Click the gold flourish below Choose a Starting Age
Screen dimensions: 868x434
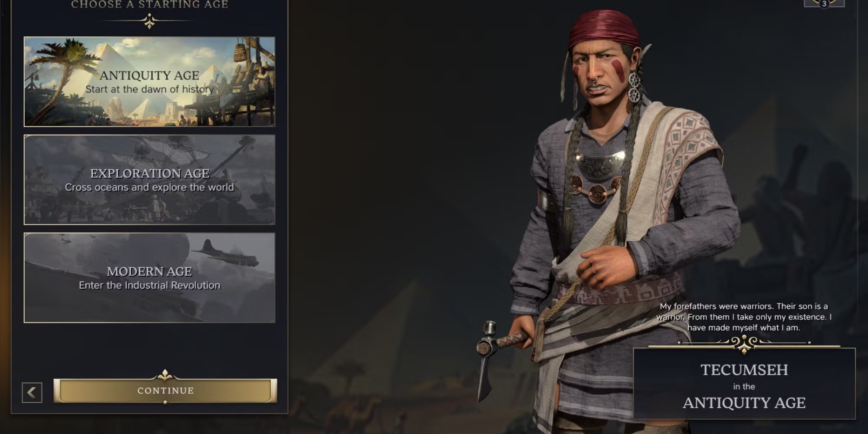pos(149,21)
